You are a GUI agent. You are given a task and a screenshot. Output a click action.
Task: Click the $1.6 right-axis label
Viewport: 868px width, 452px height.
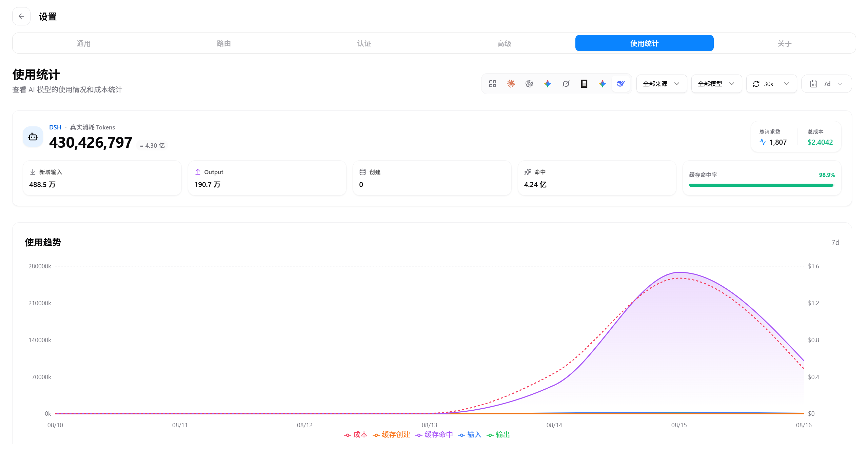(x=813, y=266)
